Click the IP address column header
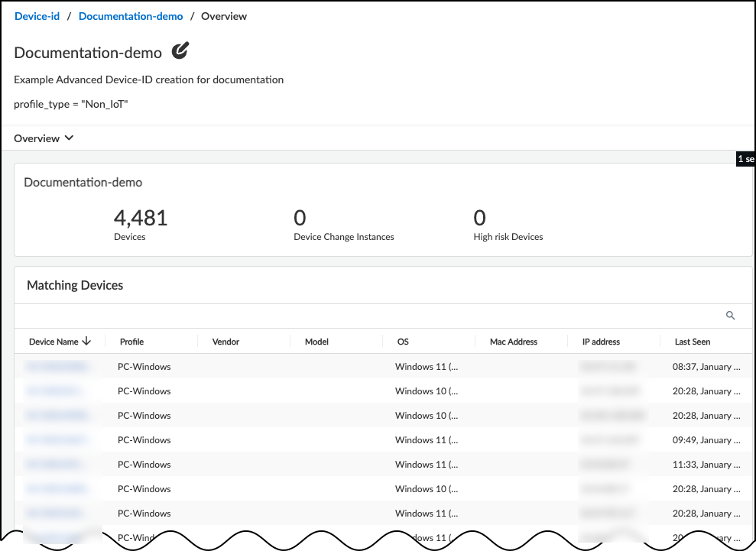The height and width of the screenshot is (551, 756). click(601, 342)
